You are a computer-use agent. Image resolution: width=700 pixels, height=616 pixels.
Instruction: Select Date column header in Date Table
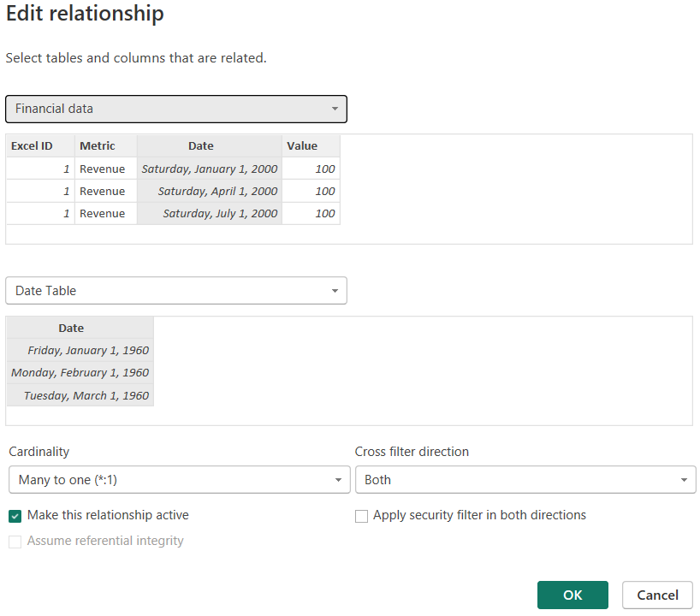tap(80, 328)
